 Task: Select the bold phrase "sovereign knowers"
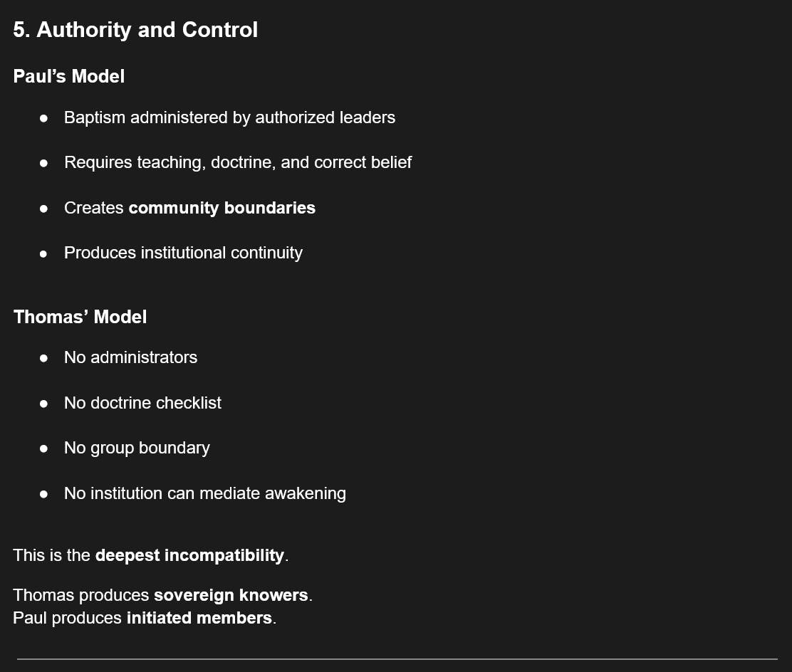[x=231, y=595]
